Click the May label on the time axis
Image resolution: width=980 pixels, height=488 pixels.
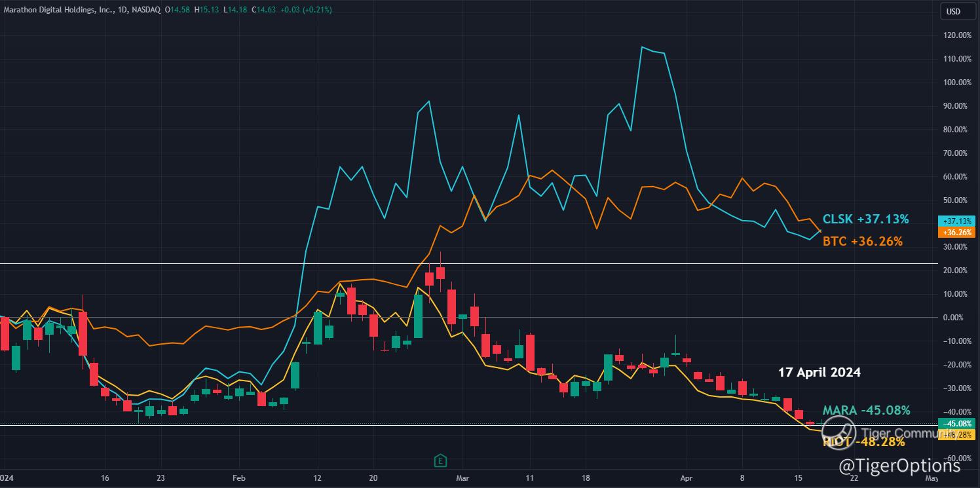tap(933, 478)
